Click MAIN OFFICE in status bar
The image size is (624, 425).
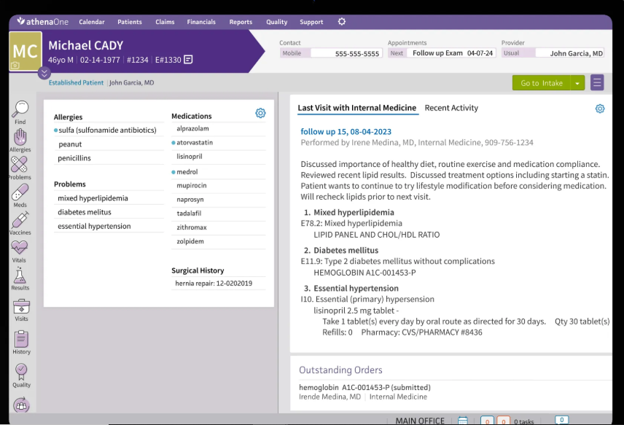tap(420, 421)
